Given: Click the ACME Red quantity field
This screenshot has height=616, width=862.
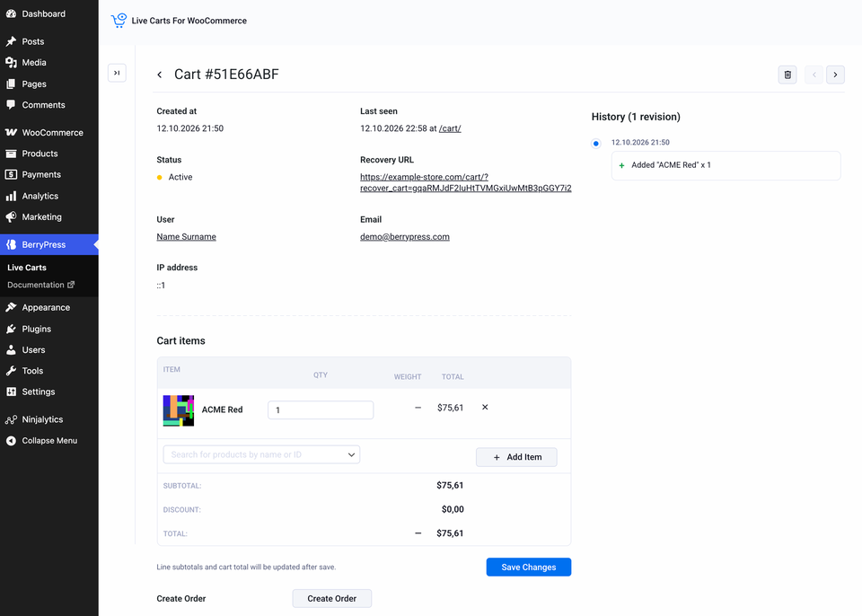Looking at the screenshot, I should point(321,409).
